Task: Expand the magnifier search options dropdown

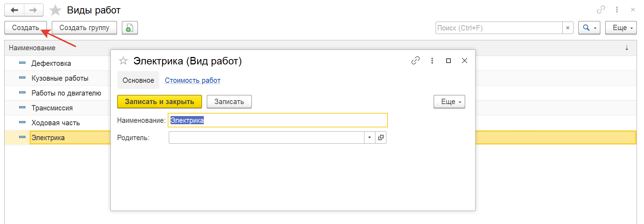Action: coord(589,28)
